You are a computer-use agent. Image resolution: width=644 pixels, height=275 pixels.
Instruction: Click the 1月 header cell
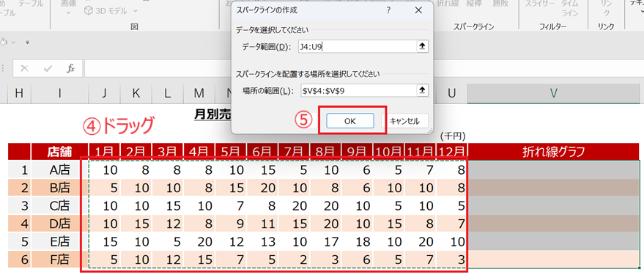pyautogui.click(x=104, y=152)
